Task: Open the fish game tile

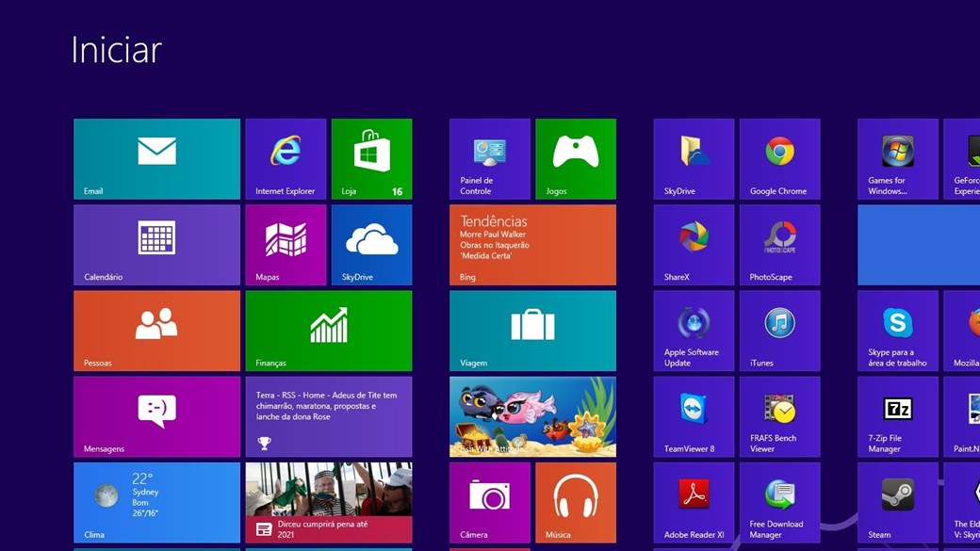Action: click(x=532, y=416)
